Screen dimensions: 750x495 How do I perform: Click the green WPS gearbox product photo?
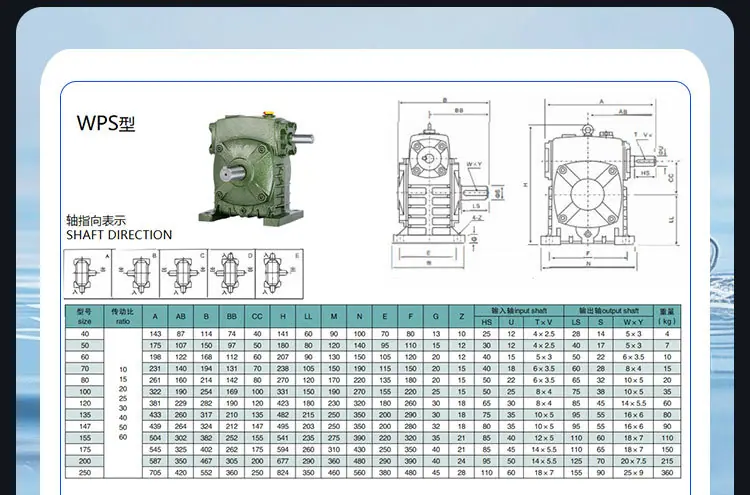tap(255, 168)
